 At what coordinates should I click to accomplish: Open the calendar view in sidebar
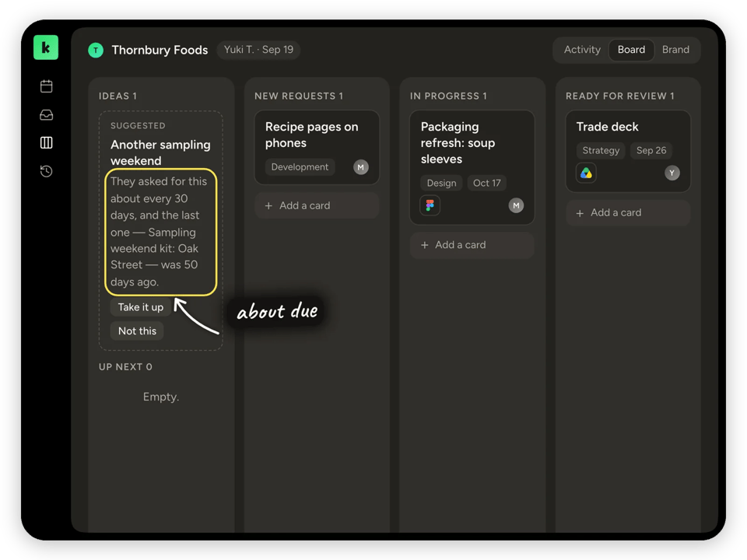pyautogui.click(x=46, y=86)
